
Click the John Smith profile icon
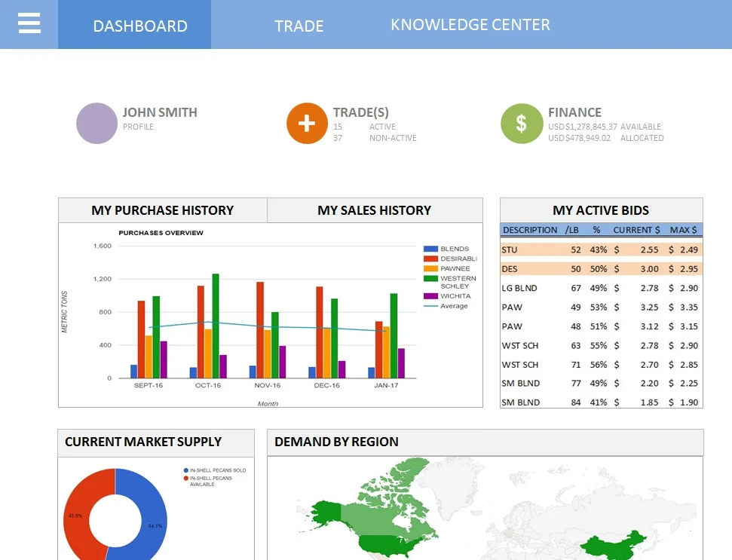click(x=96, y=123)
